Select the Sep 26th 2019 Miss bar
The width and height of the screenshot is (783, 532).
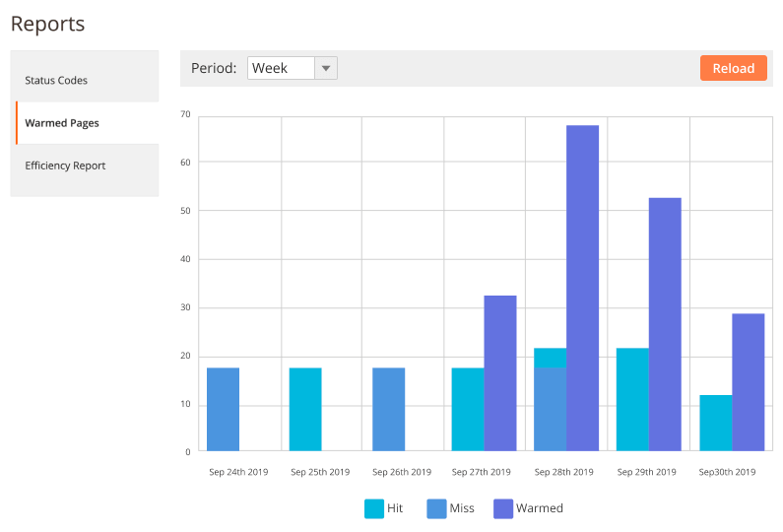[x=388, y=410]
